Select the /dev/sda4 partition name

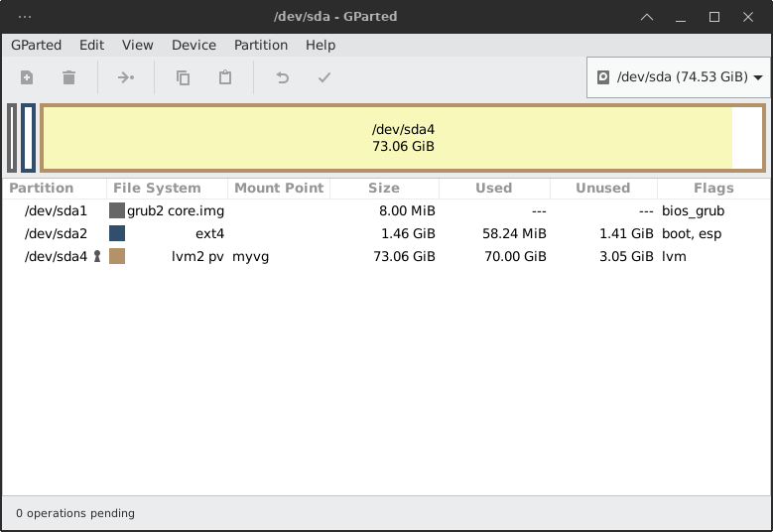click(x=56, y=257)
